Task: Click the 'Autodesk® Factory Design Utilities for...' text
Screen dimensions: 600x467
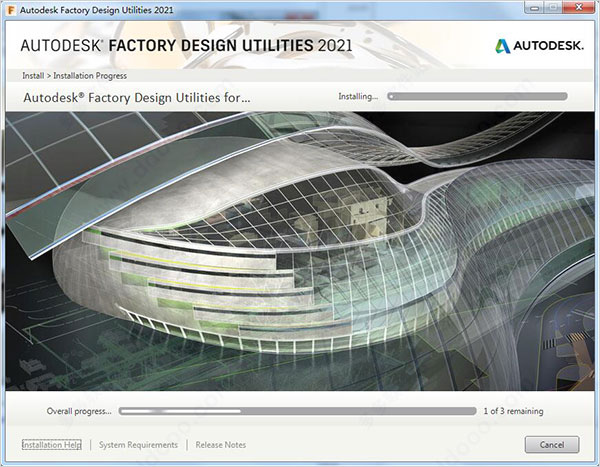Action: click(x=137, y=98)
